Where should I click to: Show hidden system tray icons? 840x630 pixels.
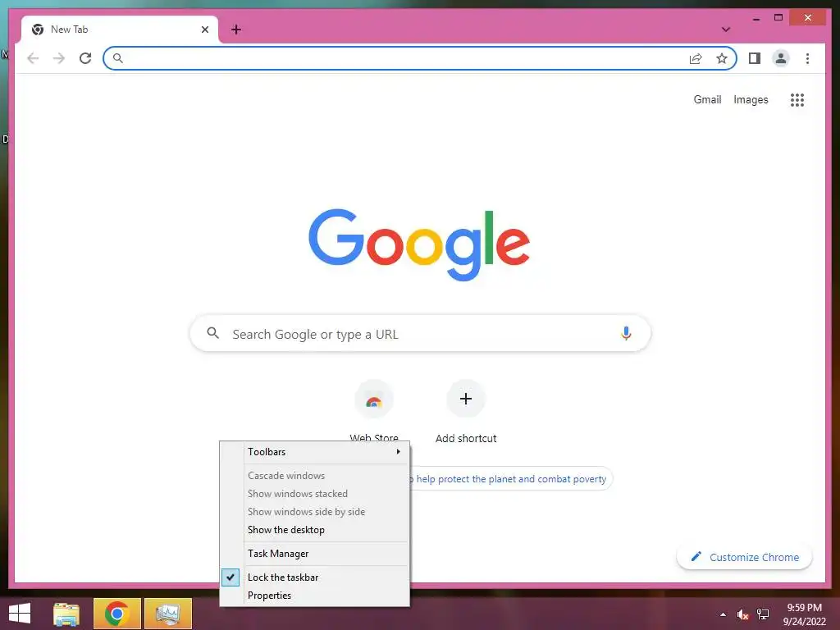[x=723, y=614]
